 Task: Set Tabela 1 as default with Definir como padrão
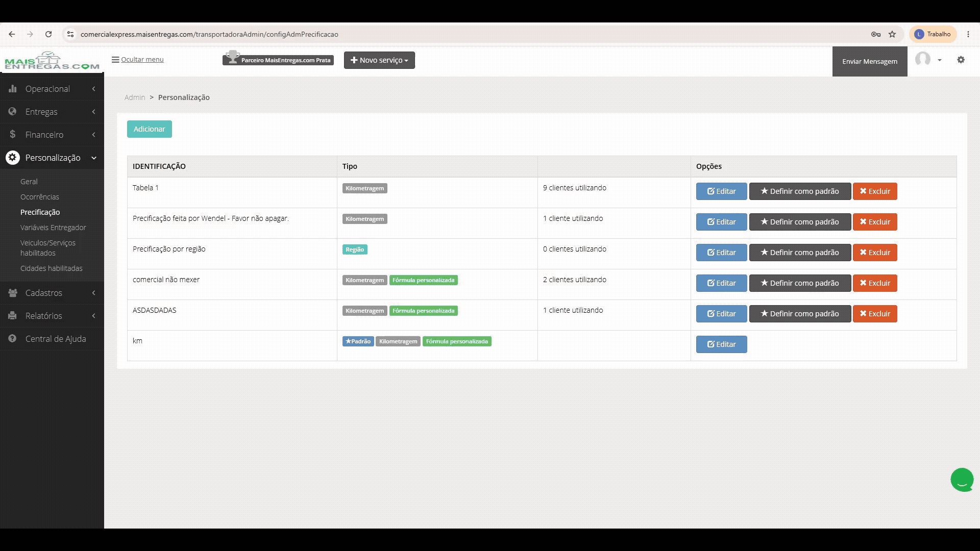coord(800,191)
